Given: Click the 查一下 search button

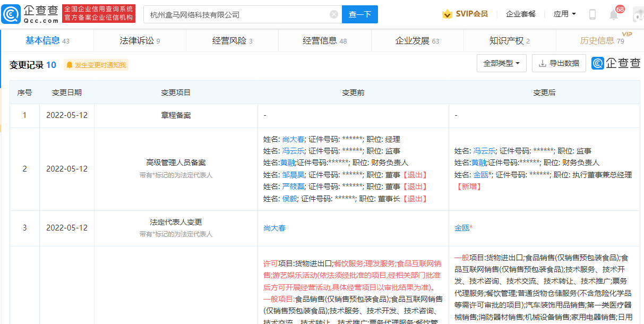Looking at the screenshot, I should (360, 14).
